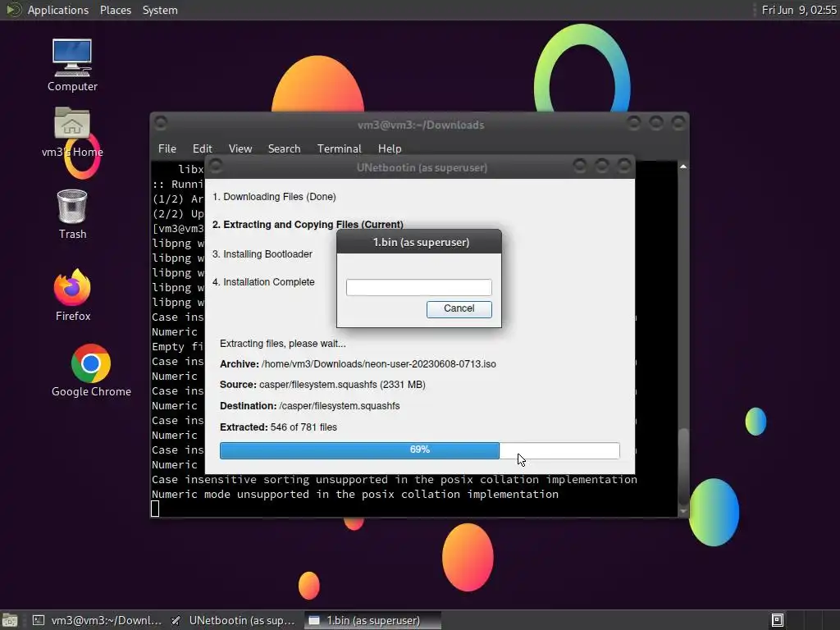Launch Firefox from the desktop
Screen dimensions: 840x630
pos(72,295)
